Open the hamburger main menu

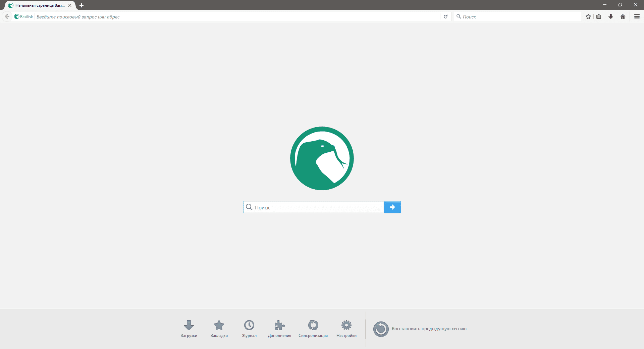click(637, 16)
